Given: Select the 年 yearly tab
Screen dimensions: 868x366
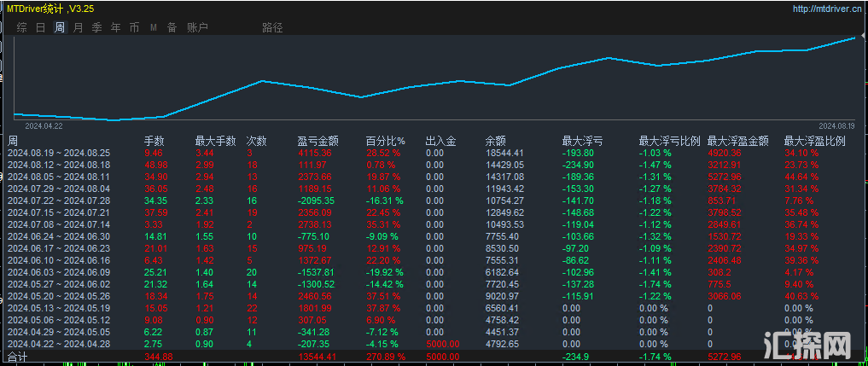Looking at the screenshot, I should (115, 27).
